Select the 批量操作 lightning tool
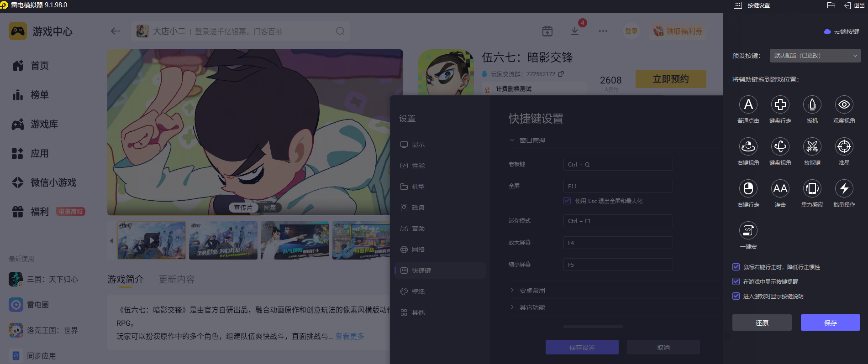This screenshot has width=868, height=364. pos(844,189)
